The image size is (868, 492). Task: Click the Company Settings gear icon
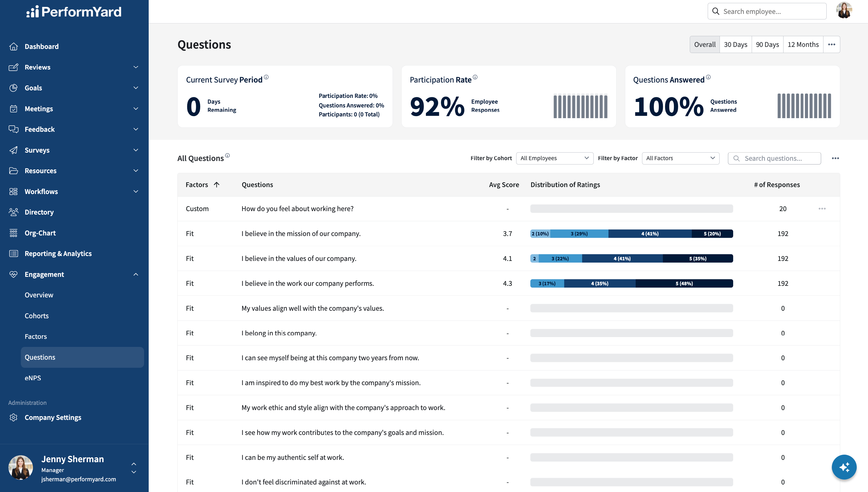[14, 417]
